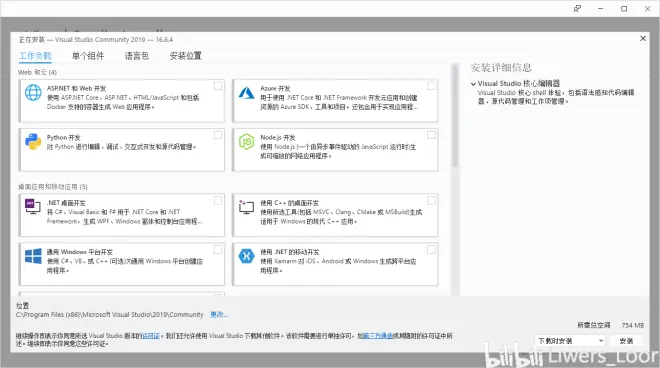
Task: Tick the C++ desktop development checkbox
Action: [x=431, y=200]
